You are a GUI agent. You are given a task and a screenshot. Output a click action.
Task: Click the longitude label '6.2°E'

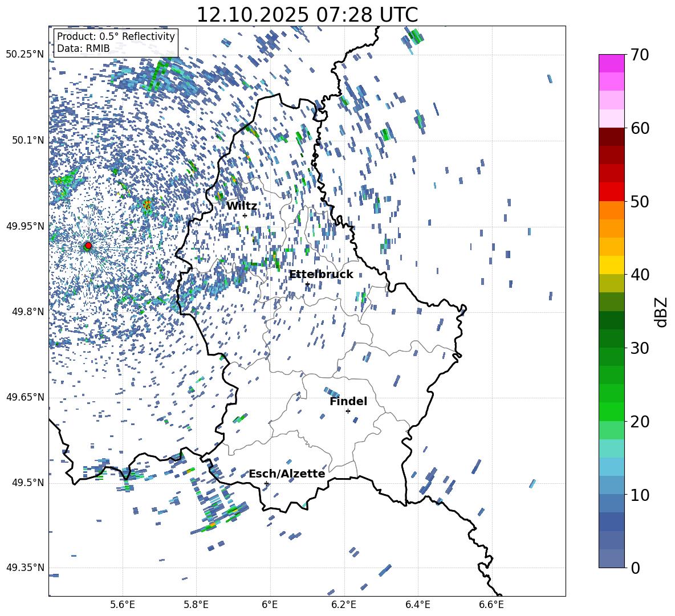pyautogui.click(x=344, y=605)
